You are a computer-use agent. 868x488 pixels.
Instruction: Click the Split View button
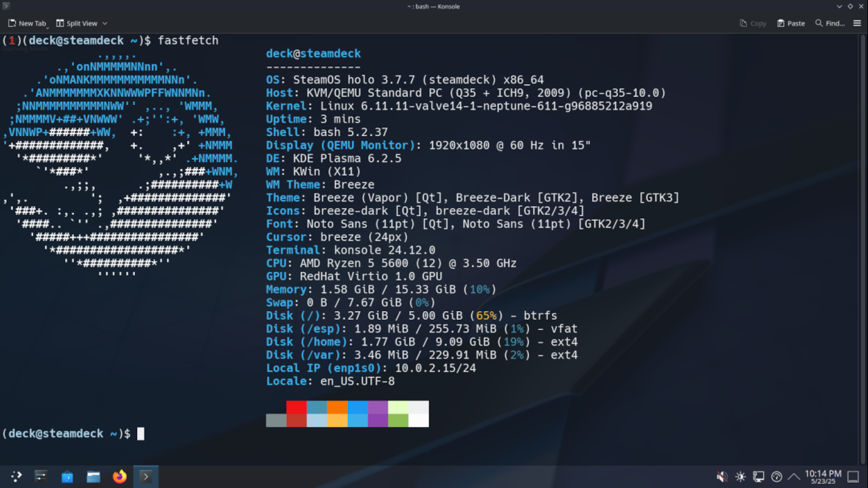click(77, 23)
